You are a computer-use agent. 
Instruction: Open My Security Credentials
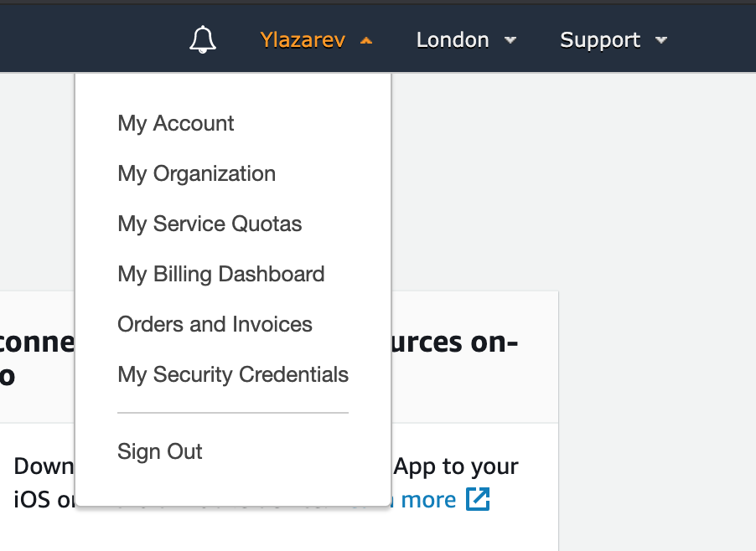point(233,374)
